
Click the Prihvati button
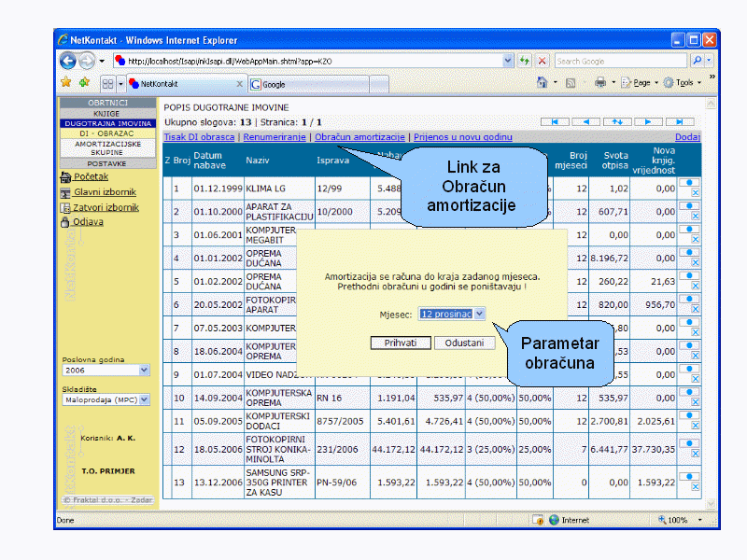[x=401, y=343]
